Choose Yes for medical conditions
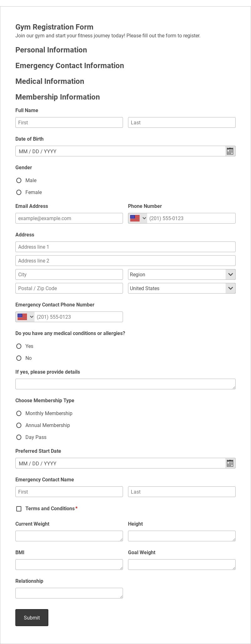Screen dimensions: 251x644 [19, 346]
